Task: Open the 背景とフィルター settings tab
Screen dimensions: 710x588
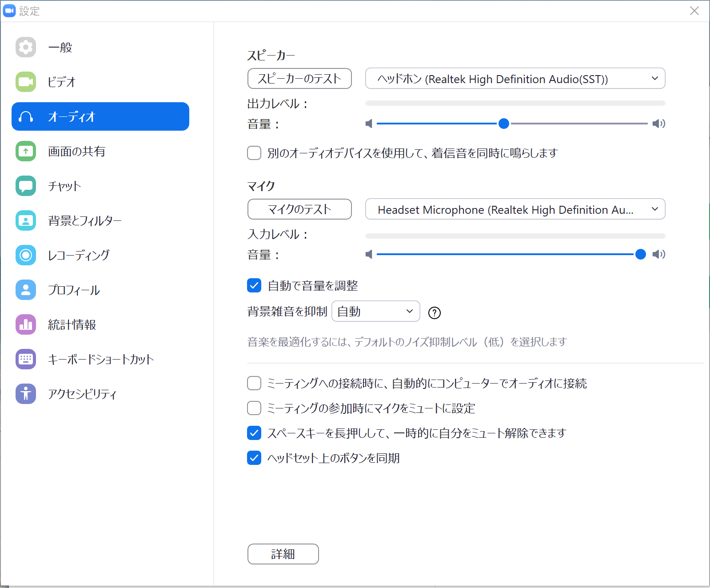Action: point(84,220)
